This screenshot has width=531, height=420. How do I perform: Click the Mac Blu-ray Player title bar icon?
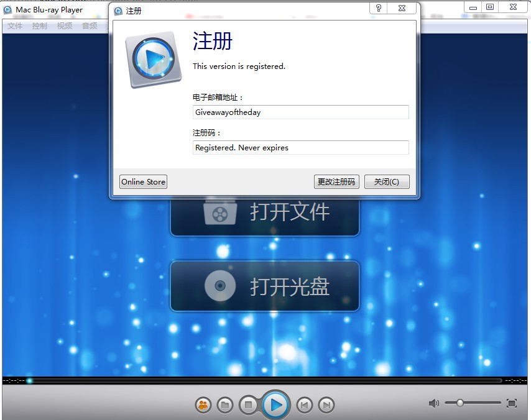click(x=7, y=10)
